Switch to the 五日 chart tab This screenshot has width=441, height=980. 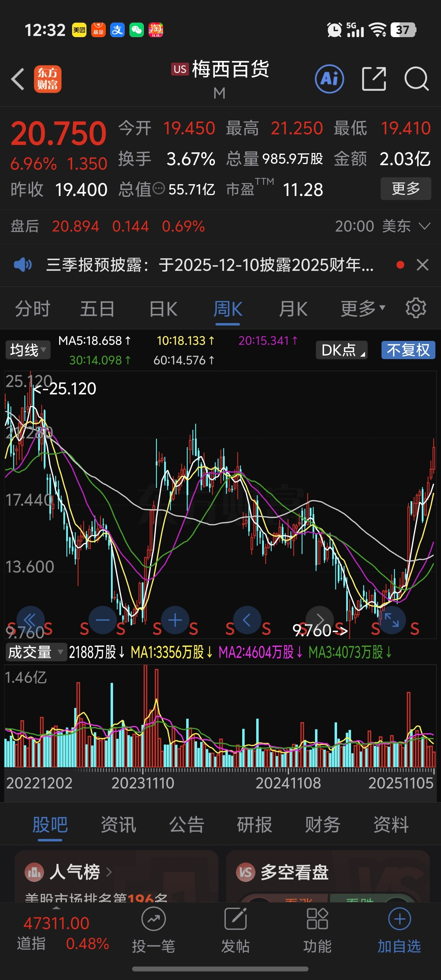pos(97,309)
